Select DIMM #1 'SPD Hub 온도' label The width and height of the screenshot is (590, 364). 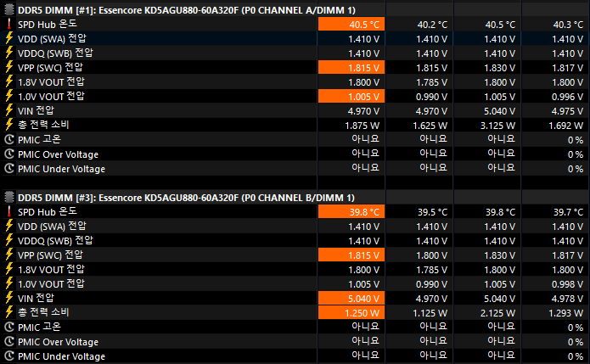pyautogui.click(x=48, y=24)
